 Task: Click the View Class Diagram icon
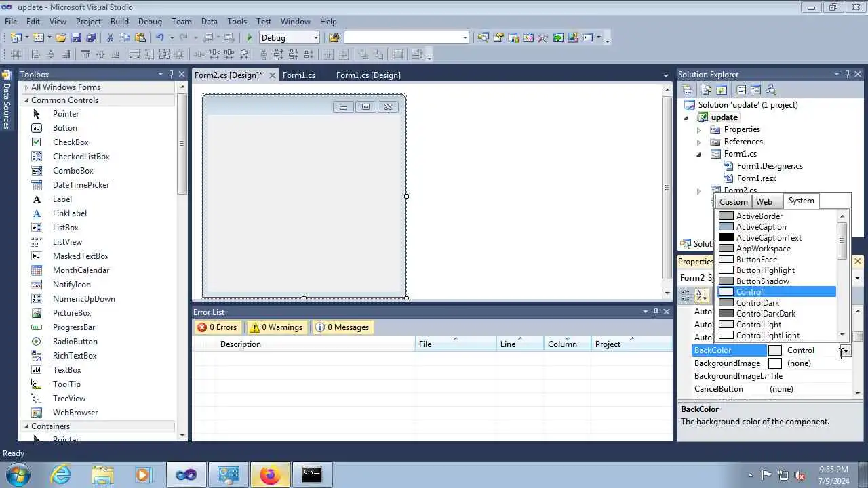tap(770, 89)
